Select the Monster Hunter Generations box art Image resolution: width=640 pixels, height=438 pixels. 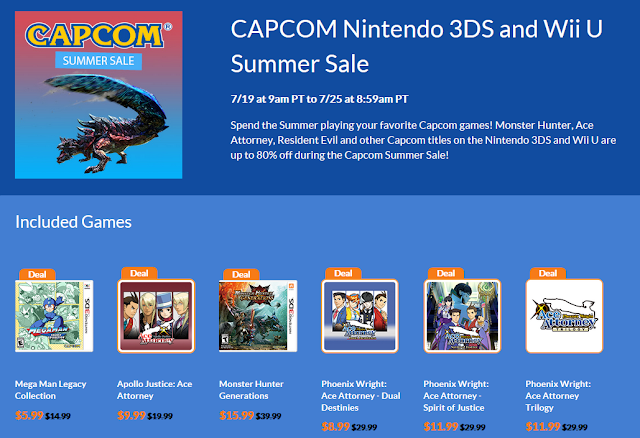pyautogui.click(x=258, y=316)
